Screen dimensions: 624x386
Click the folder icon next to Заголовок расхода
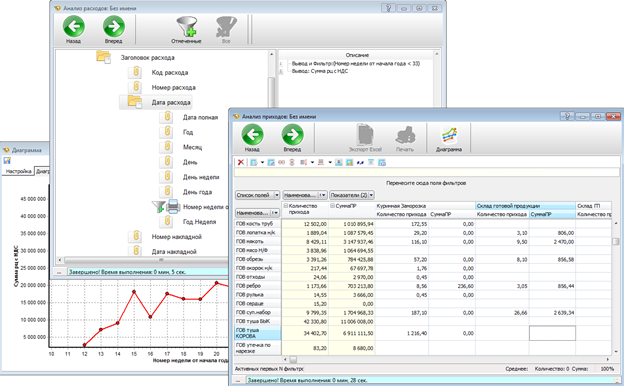[104, 57]
